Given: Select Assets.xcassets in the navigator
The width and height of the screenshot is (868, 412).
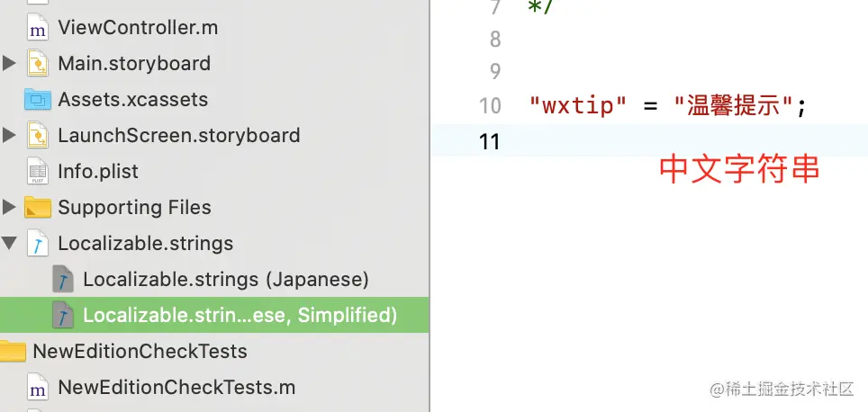Looking at the screenshot, I should 133,100.
